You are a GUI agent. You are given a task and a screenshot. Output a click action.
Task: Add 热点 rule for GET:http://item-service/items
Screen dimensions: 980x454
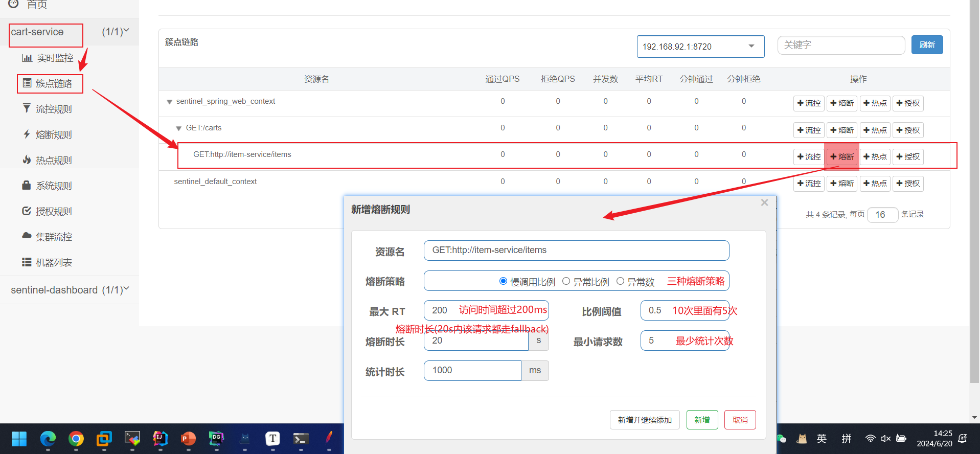click(875, 157)
